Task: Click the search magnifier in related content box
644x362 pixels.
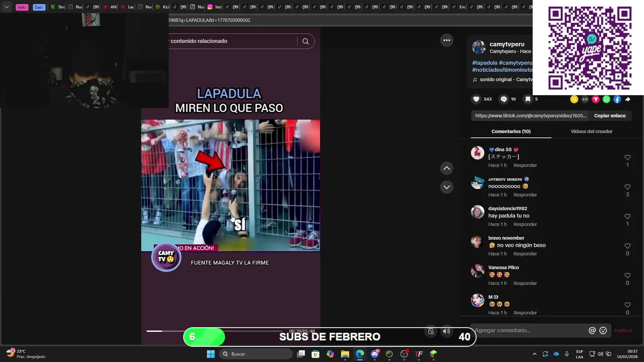Action: (305, 41)
